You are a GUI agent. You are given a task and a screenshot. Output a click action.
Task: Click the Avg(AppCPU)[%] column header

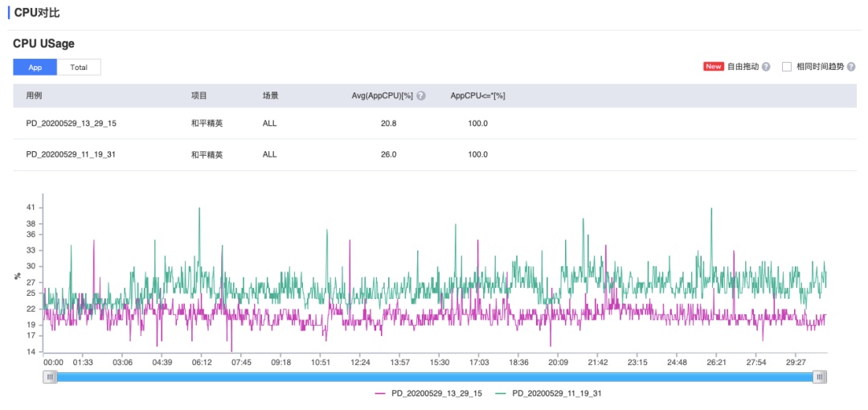point(383,96)
